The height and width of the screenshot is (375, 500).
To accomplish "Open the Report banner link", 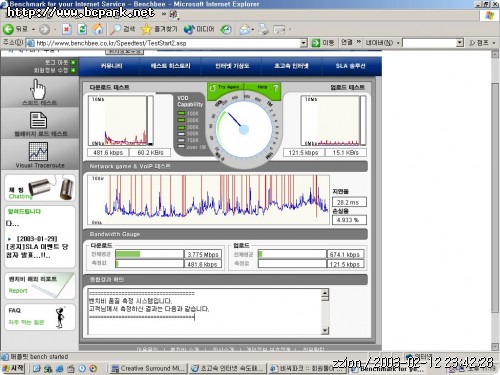I will click(40, 286).
